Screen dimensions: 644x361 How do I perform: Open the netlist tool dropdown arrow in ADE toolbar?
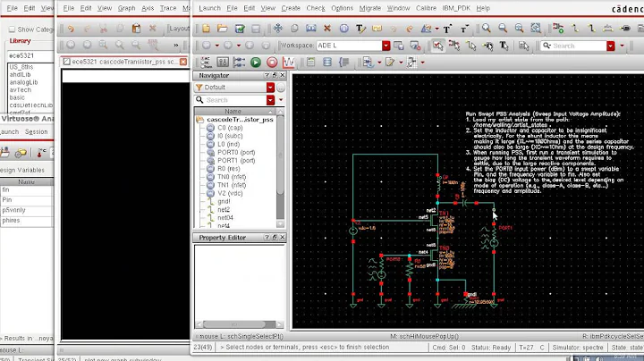click(379, 63)
